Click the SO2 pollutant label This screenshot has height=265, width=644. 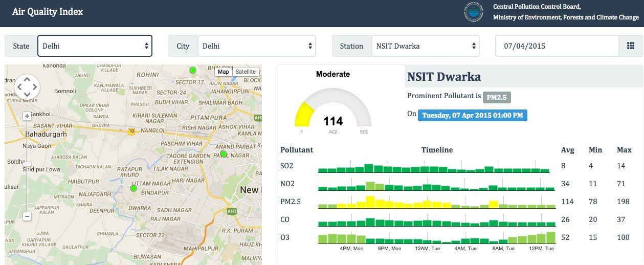(287, 166)
